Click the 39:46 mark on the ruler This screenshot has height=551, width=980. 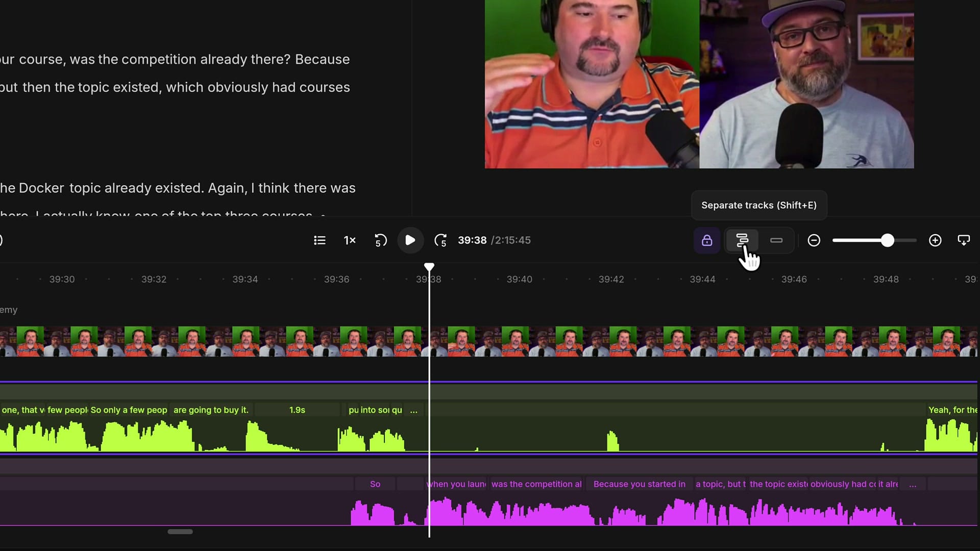coord(794,279)
